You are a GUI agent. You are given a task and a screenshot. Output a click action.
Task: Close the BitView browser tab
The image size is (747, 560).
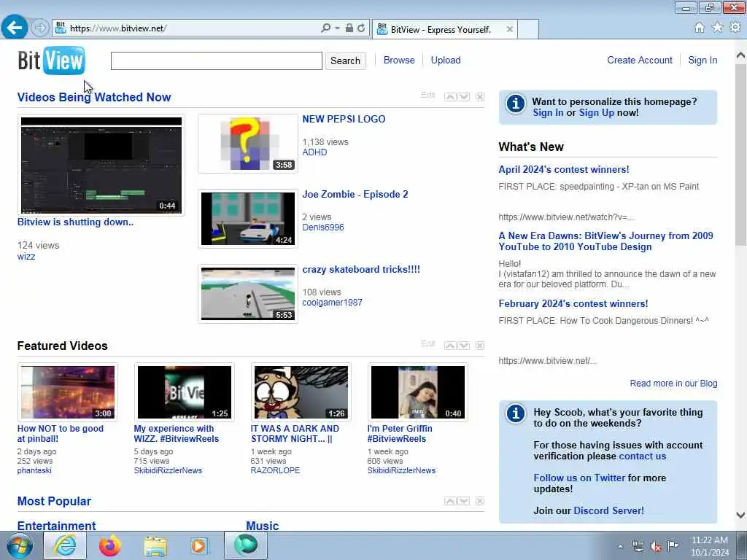coord(509,29)
